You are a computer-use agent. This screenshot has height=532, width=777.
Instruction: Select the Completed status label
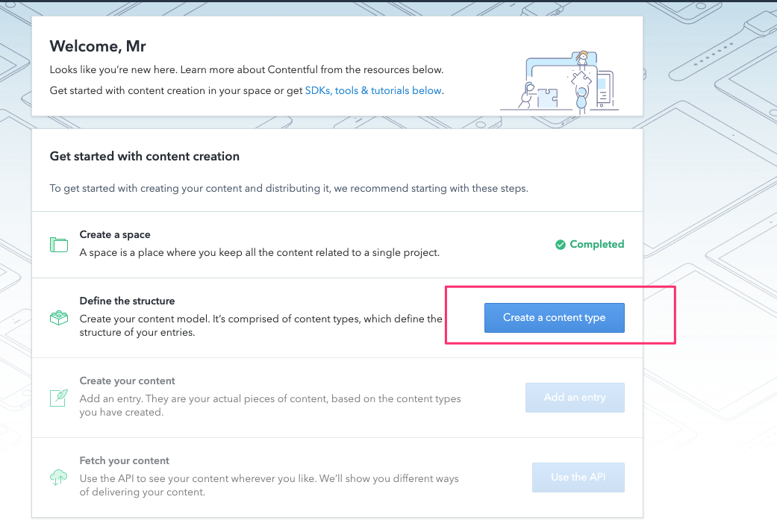[597, 244]
